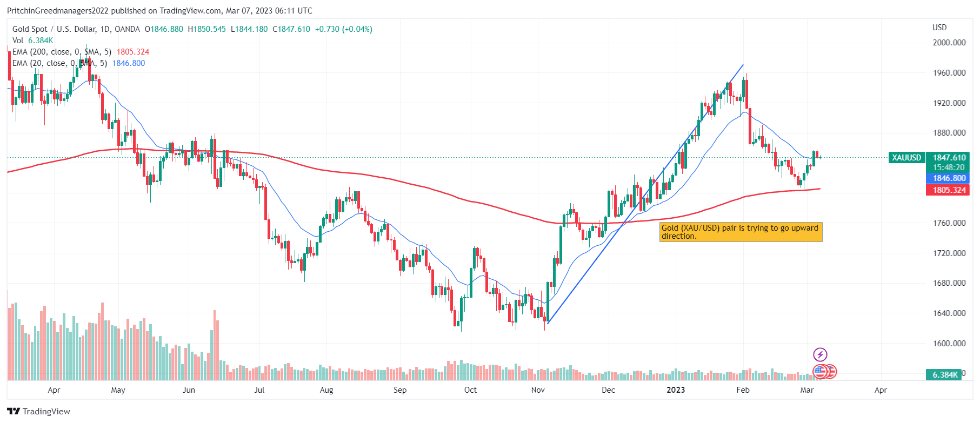This screenshot has width=980, height=423.
Task: Click the open price O1846.880
Action: pyautogui.click(x=164, y=29)
